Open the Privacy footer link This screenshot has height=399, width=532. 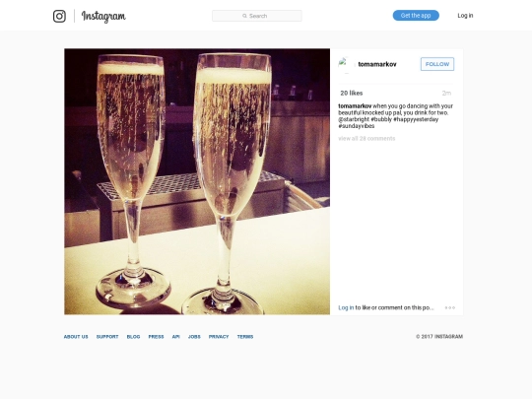219,337
